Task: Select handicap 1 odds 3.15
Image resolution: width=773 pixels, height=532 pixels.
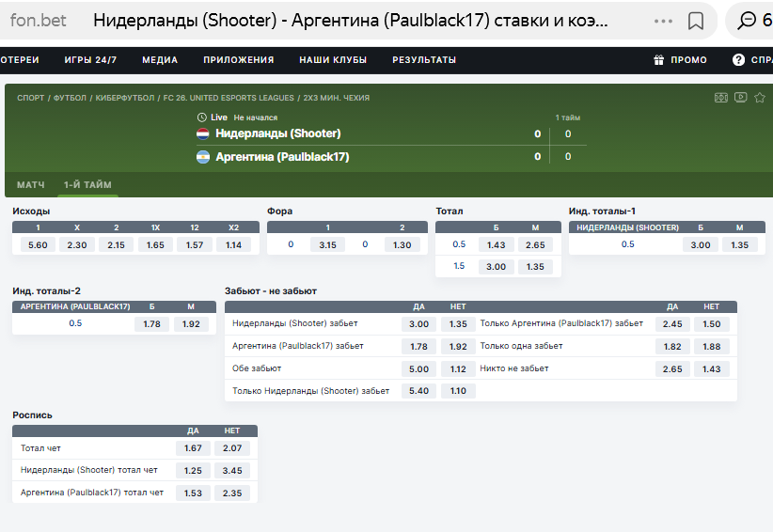Action: coord(328,244)
